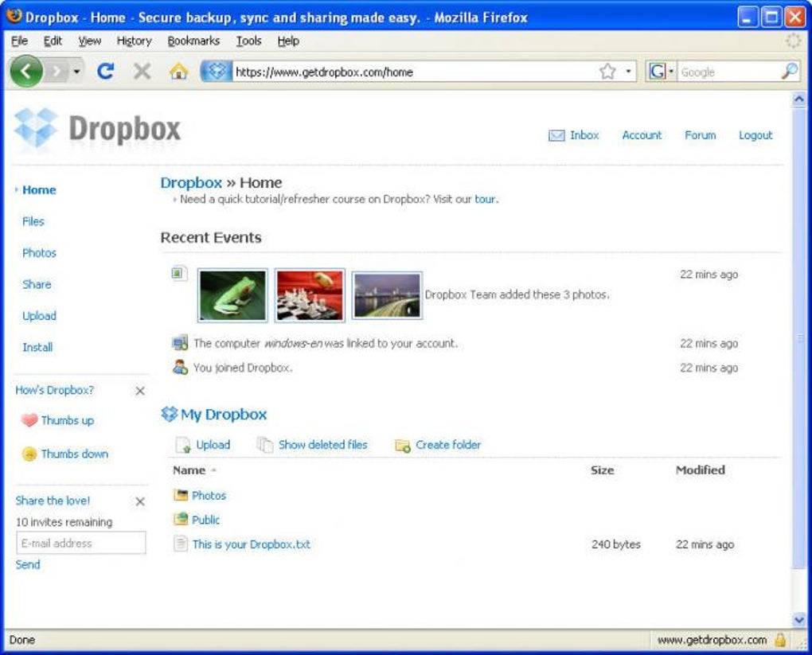This screenshot has width=812, height=655.
Task: Click the linked computer event icon
Action: [x=180, y=343]
